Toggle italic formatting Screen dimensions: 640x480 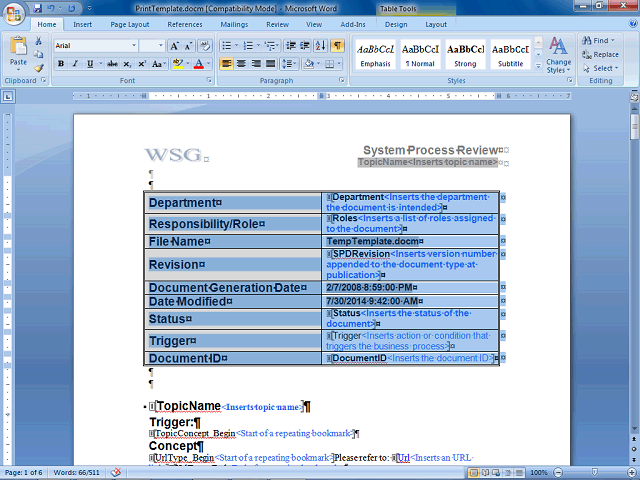[75, 64]
